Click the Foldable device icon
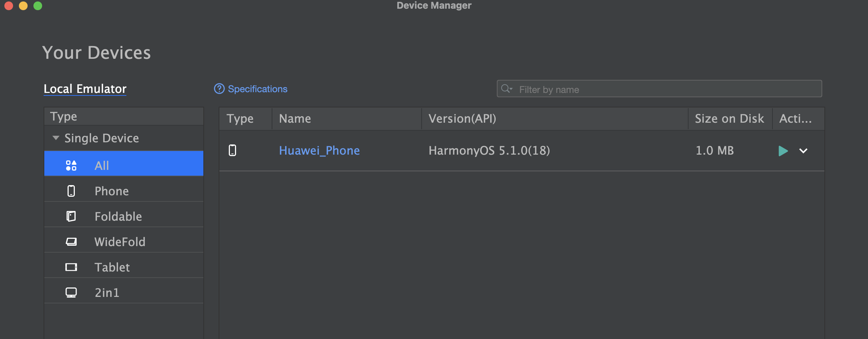Image resolution: width=868 pixels, height=339 pixels. coord(71,216)
